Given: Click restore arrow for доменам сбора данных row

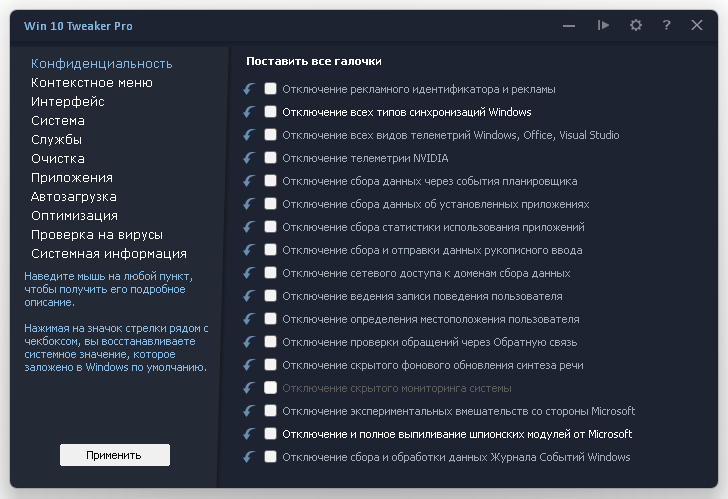Looking at the screenshot, I should point(249,273).
